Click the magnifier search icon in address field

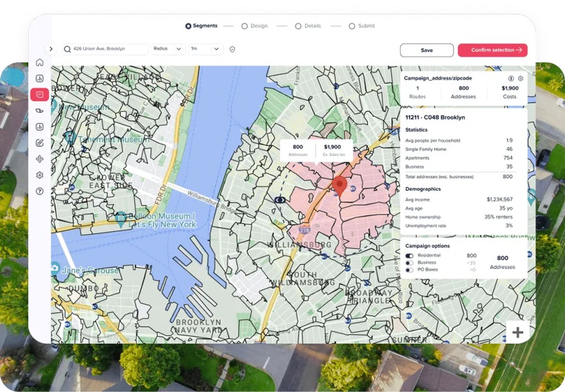point(67,49)
